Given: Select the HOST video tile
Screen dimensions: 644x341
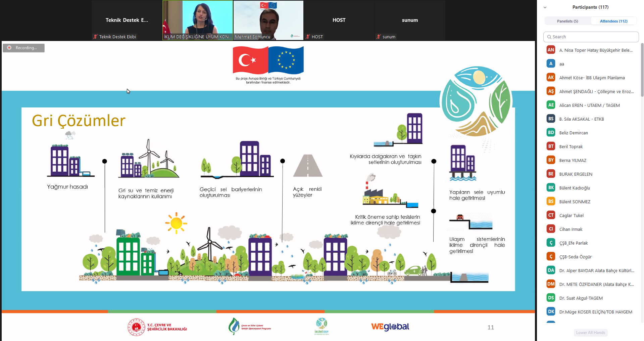Looking at the screenshot, I should click(339, 20).
